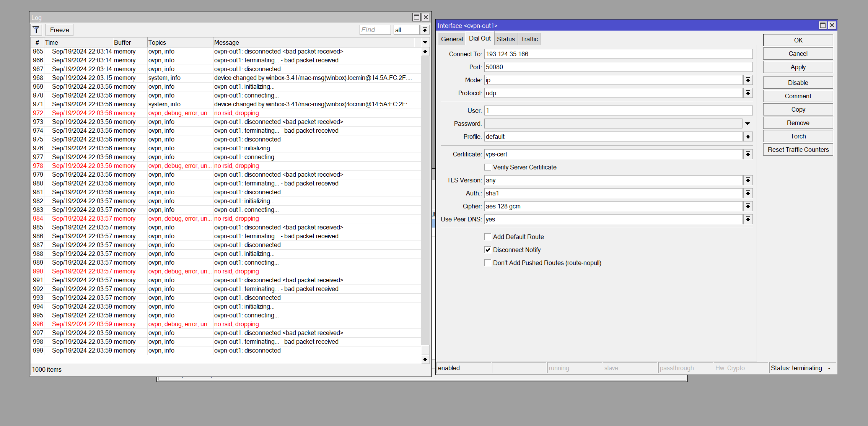Apply the interface settings

pos(798,67)
